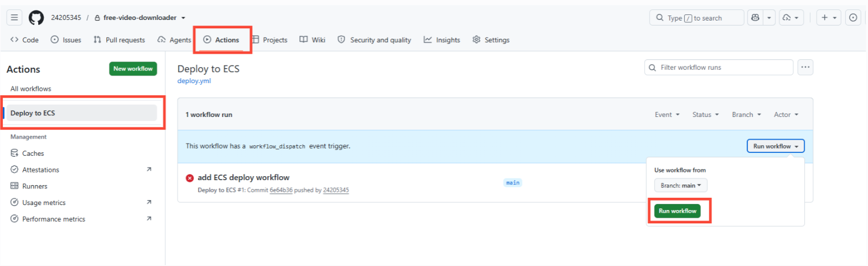Click the green Run workflow button
Screen dimensions: 868x266
[x=677, y=211]
